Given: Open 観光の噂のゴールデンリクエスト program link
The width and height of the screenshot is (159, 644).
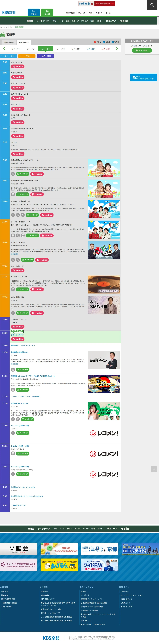Looking at the screenshot, I should [x=23, y=345].
